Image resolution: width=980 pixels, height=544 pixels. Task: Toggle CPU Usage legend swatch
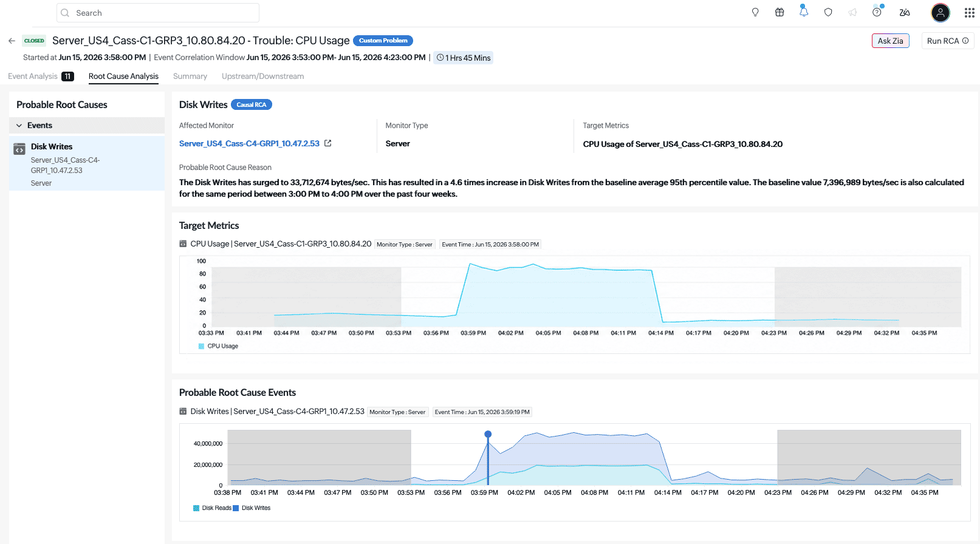201,346
